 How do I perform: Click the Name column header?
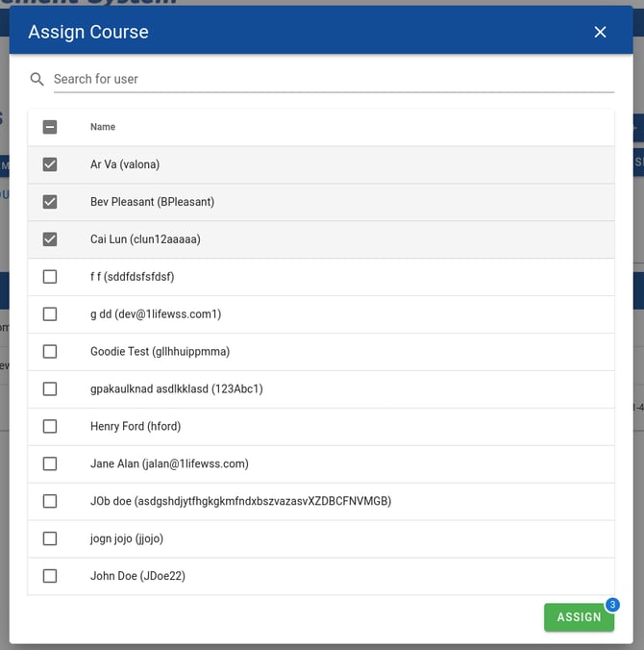click(x=103, y=127)
